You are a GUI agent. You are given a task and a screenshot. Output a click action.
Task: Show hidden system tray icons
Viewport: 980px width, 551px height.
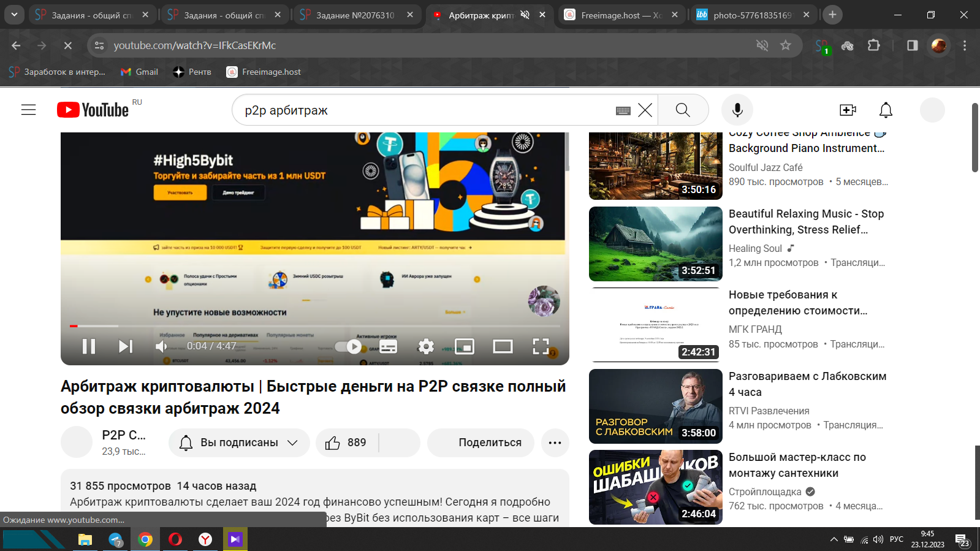[834, 539]
